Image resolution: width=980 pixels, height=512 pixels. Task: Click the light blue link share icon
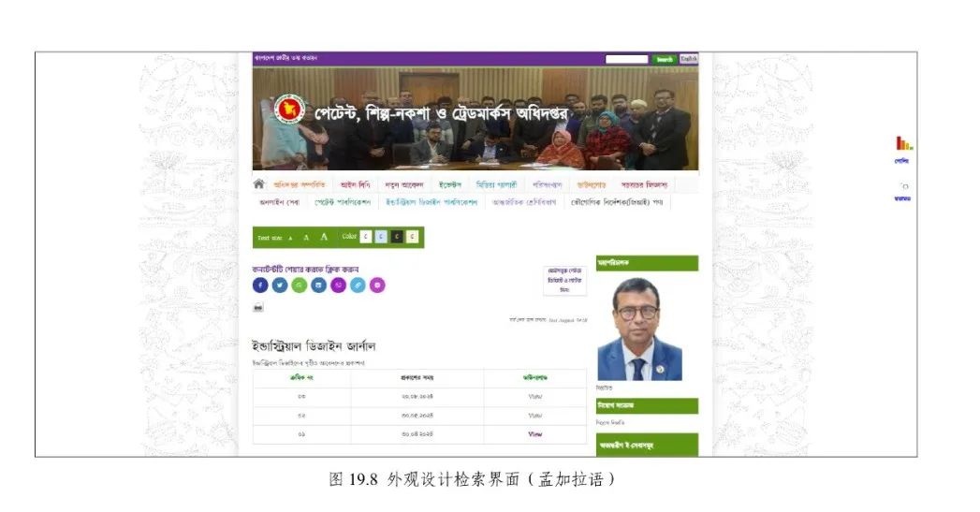pos(358,285)
